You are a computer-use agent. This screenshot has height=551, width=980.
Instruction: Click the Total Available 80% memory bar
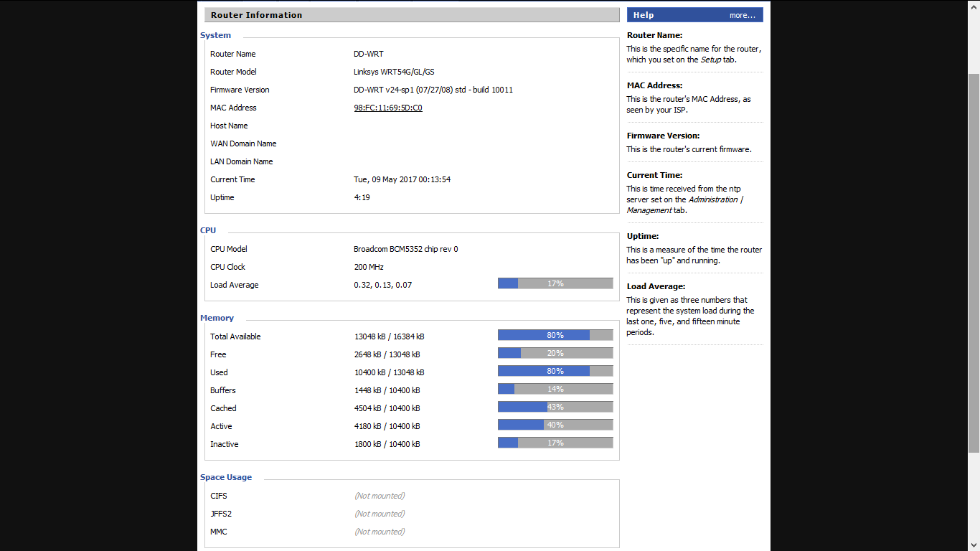555,335
